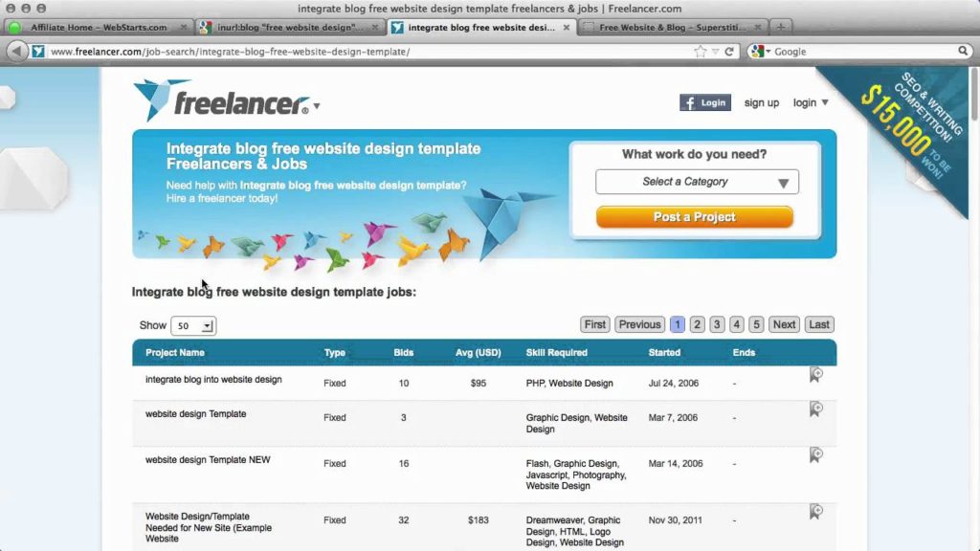The width and height of the screenshot is (980, 551).
Task: Click Mar 14, 2006 start date
Action: coord(676,464)
